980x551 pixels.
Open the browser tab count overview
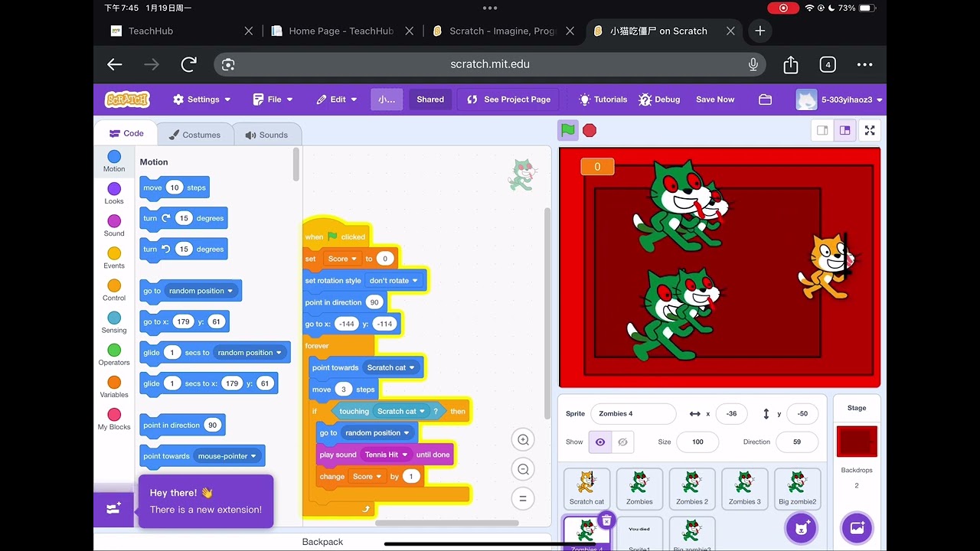[x=828, y=64]
